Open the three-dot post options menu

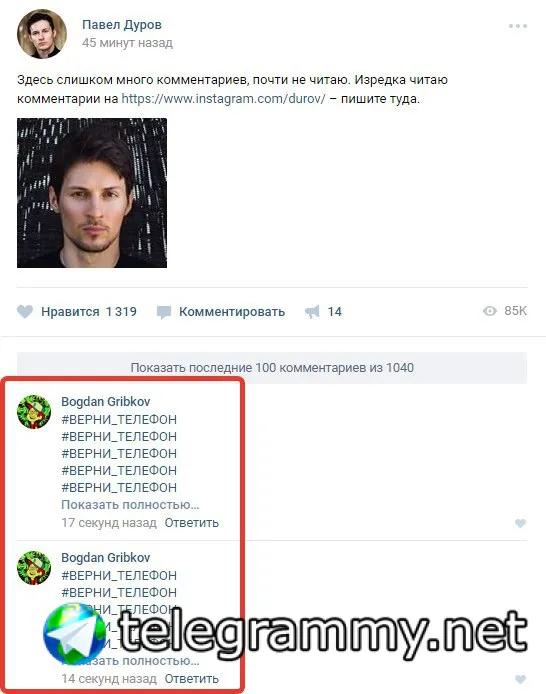pyautogui.click(x=518, y=26)
